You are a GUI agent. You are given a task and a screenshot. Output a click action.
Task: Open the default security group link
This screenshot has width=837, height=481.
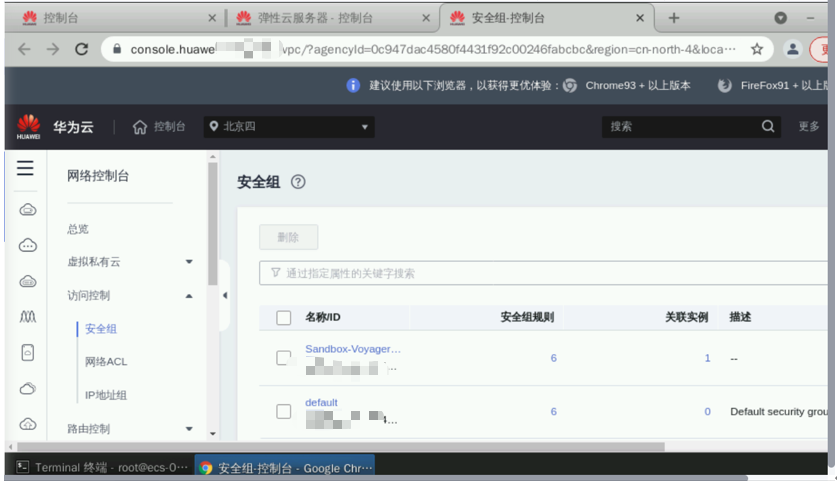[321, 402]
